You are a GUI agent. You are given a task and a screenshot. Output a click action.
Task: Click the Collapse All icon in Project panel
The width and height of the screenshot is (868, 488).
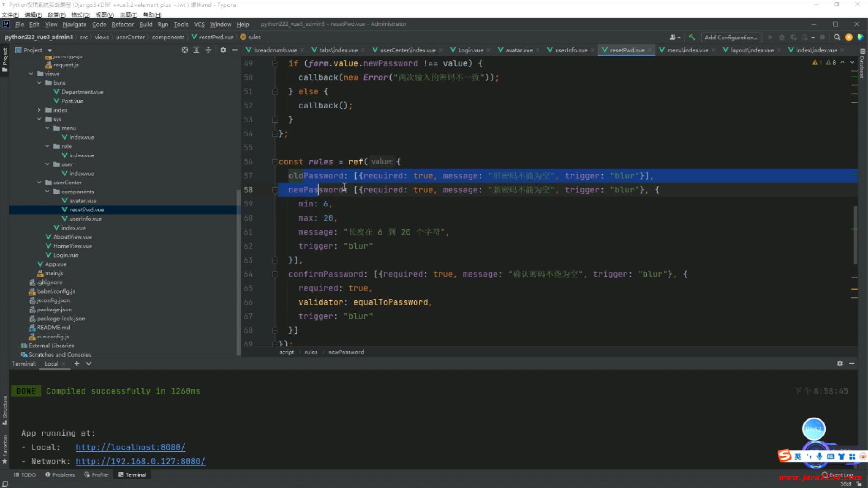(208, 50)
